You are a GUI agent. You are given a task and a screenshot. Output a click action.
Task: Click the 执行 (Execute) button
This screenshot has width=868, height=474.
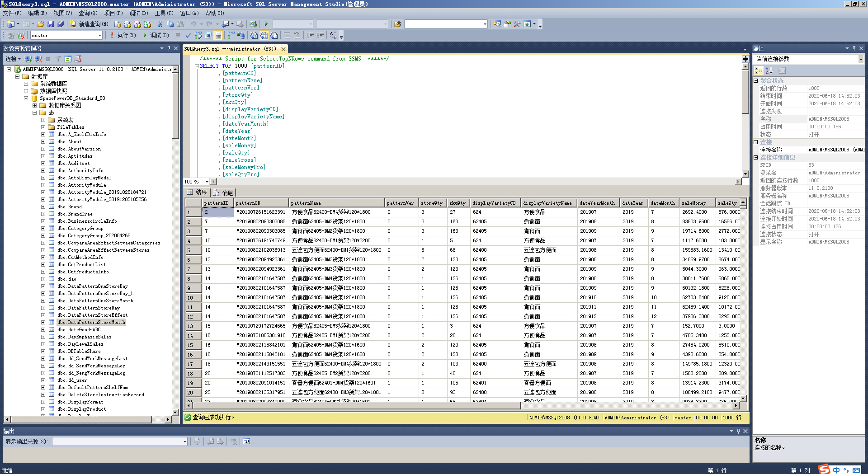[123, 35]
